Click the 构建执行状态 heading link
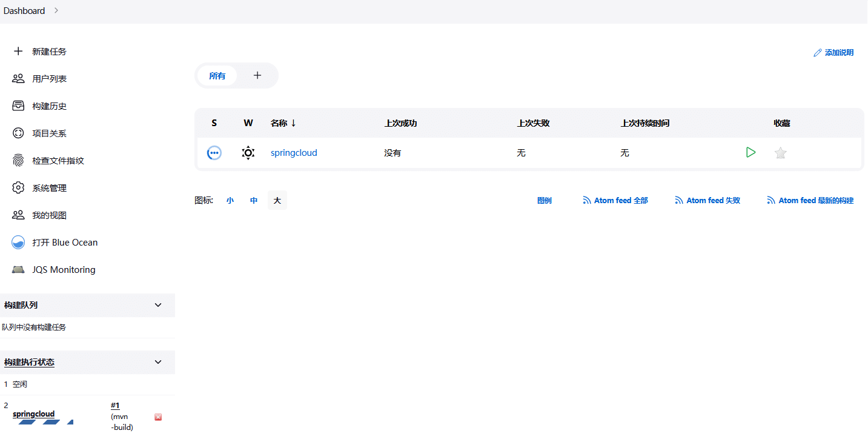 [29, 362]
